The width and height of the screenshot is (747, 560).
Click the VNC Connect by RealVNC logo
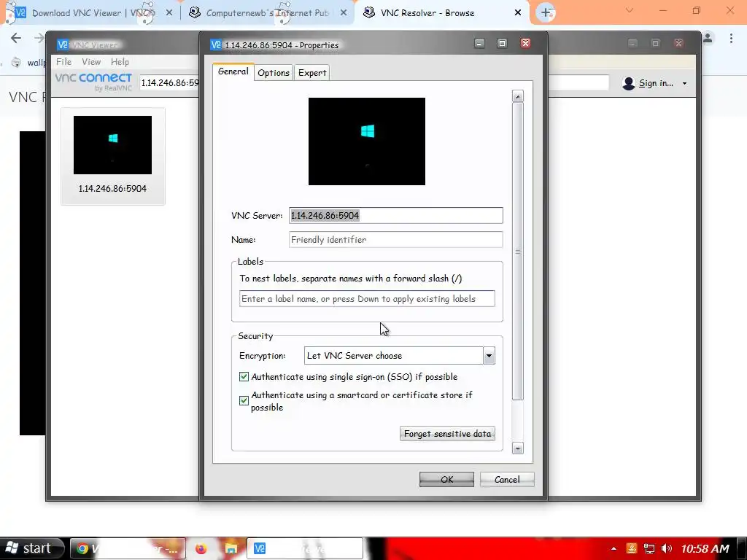coord(93,82)
